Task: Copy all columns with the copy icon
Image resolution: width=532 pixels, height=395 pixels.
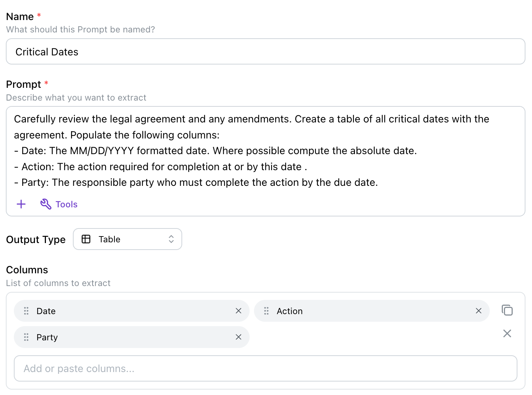Action: (x=507, y=310)
